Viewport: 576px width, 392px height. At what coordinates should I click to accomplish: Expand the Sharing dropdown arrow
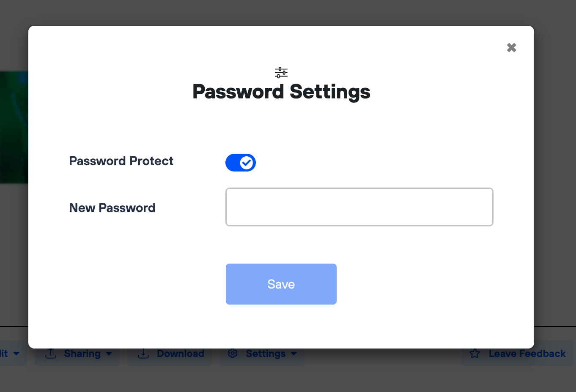coord(109,354)
